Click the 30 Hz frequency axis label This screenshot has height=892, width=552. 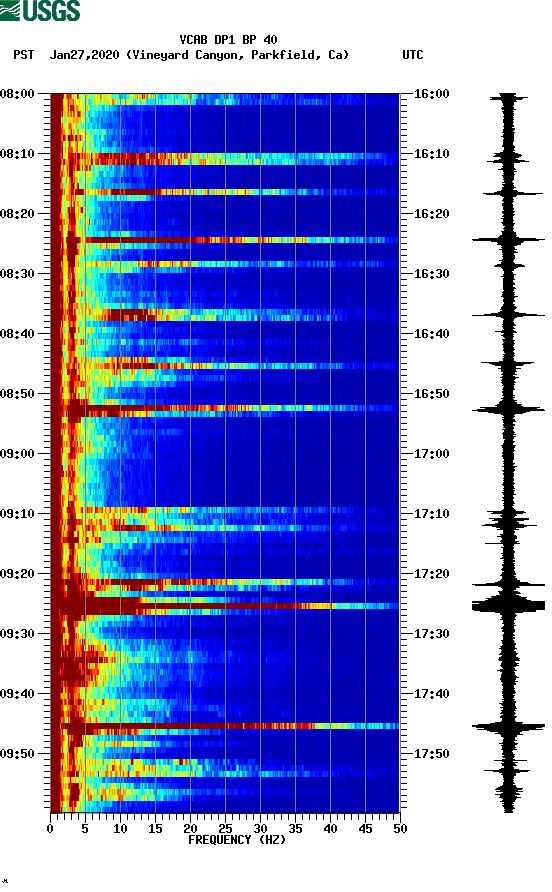coord(260,829)
